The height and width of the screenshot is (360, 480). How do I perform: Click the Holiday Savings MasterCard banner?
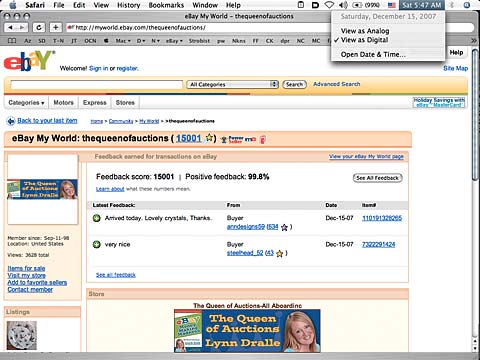439,102
